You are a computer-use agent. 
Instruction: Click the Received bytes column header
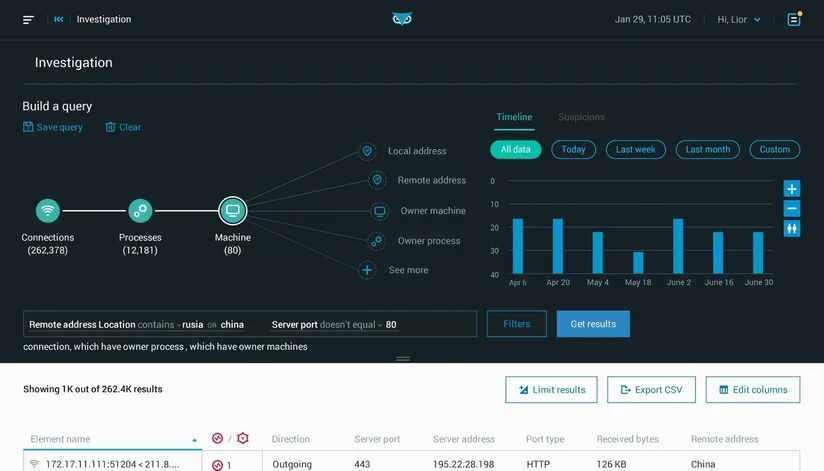click(627, 439)
